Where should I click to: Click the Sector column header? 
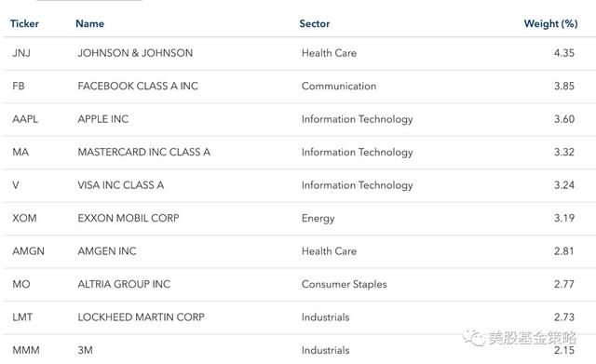[x=315, y=23]
